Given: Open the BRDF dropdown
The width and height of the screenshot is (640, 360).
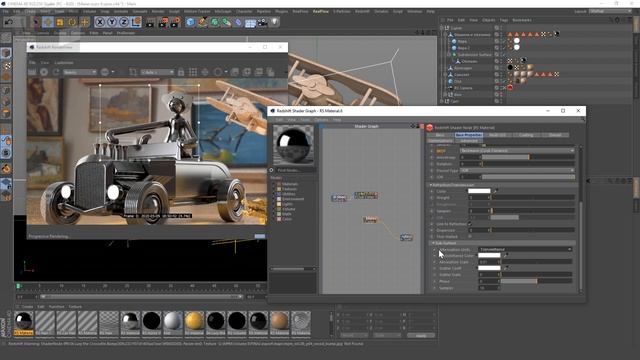Looking at the screenshot, I should [x=517, y=151].
